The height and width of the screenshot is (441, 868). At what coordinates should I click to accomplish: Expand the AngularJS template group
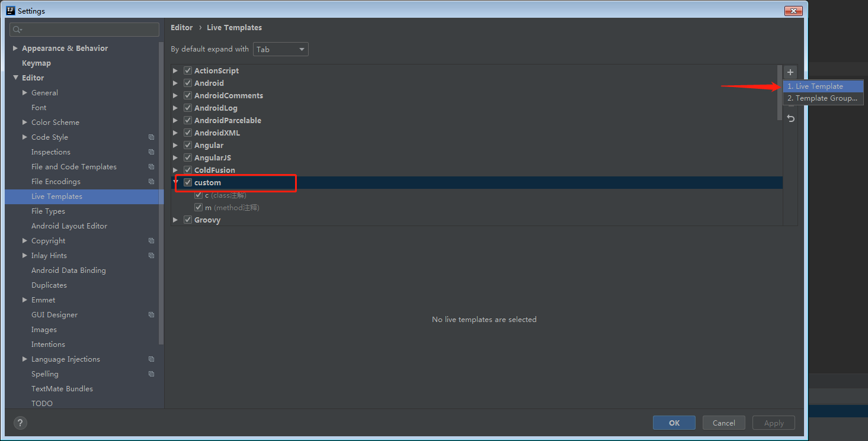175,157
